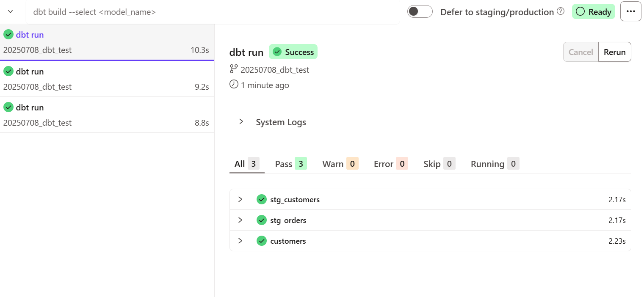The height and width of the screenshot is (297, 644).
Task: Switch to the Skip results tab
Action: click(x=439, y=164)
